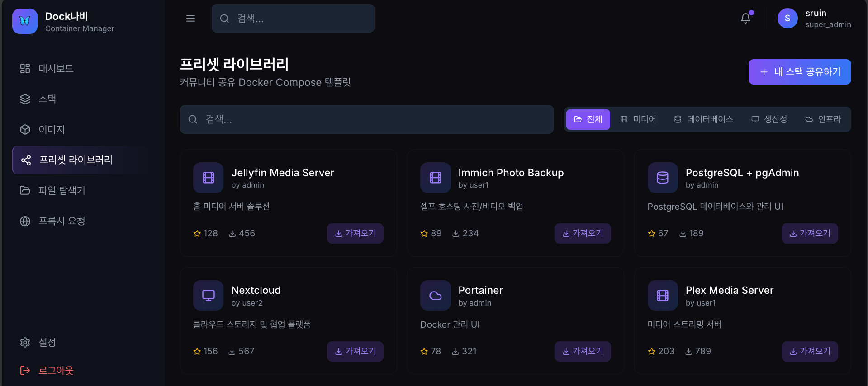Screen dimensions: 868x386
Task: Star the Jellyfin Media Server preset
Action: coord(197,234)
